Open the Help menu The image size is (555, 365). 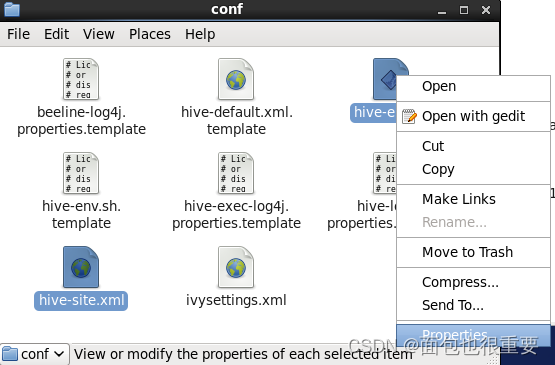coord(200,34)
